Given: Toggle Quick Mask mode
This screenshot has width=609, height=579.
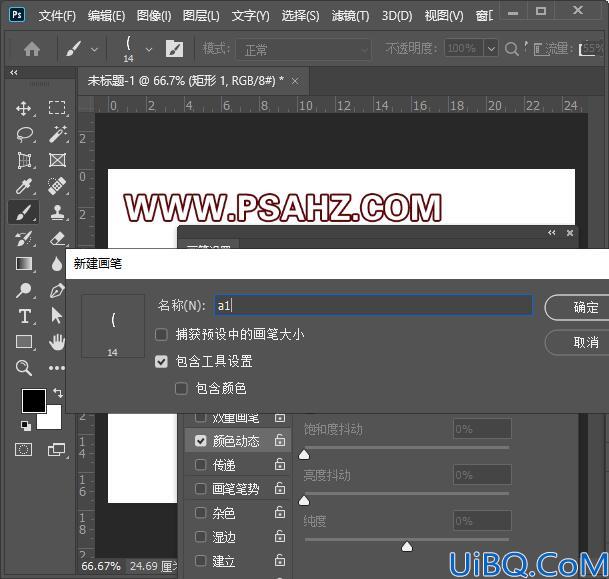Looking at the screenshot, I should pyautogui.click(x=23, y=450).
